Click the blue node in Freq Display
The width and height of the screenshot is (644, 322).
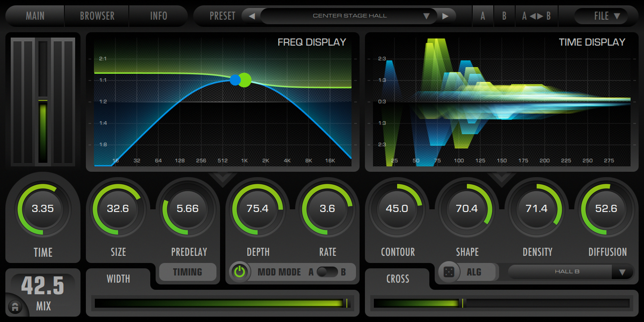(235, 80)
